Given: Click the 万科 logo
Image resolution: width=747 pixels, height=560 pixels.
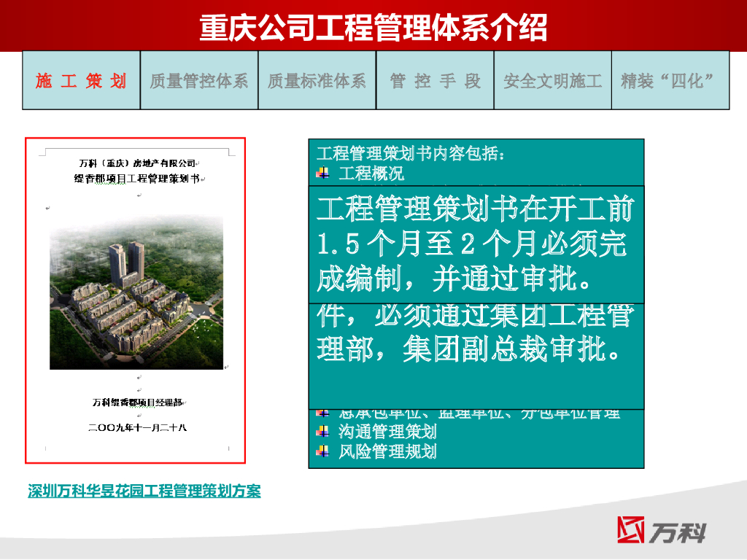Looking at the screenshot, I should [x=661, y=530].
